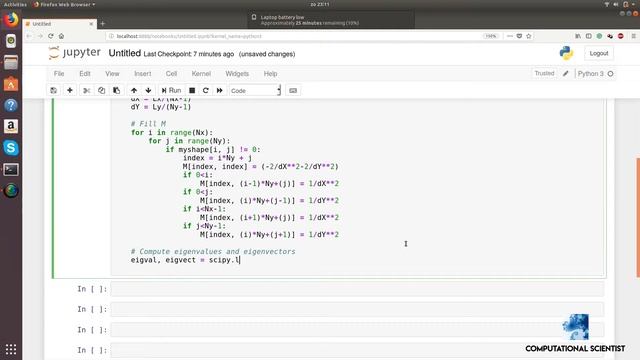The width and height of the screenshot is (640, 360).
Task: Click the Jupyter logo
Action: (75, 53)
